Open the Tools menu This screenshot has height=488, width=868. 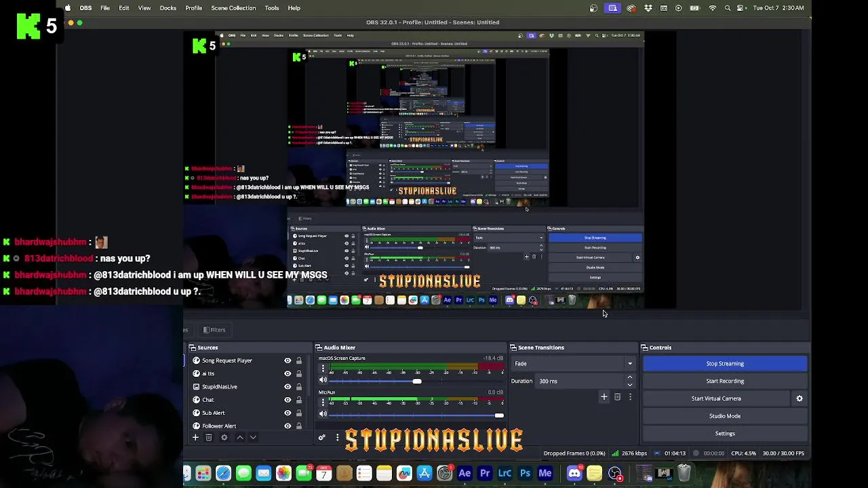coord(272,8)
